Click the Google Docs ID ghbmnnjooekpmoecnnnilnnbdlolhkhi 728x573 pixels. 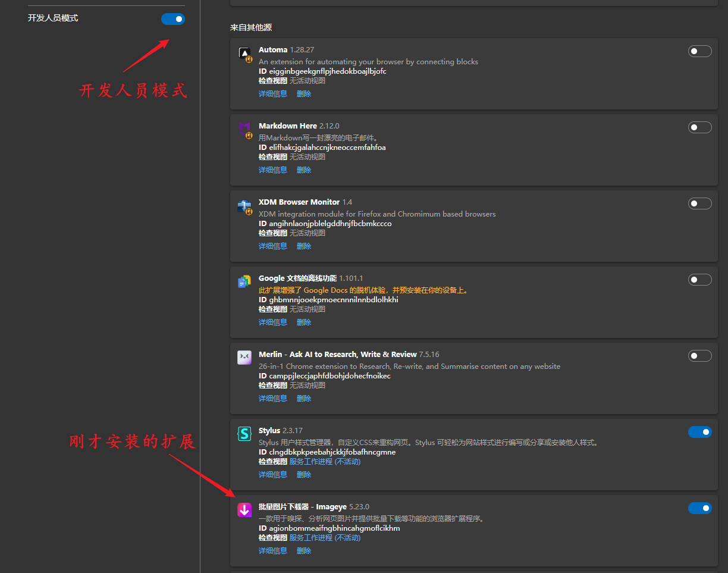(328, 300)
